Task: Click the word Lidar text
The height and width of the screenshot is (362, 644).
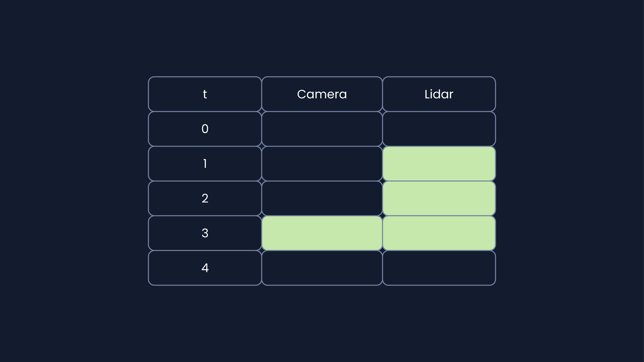Action: 439,94
